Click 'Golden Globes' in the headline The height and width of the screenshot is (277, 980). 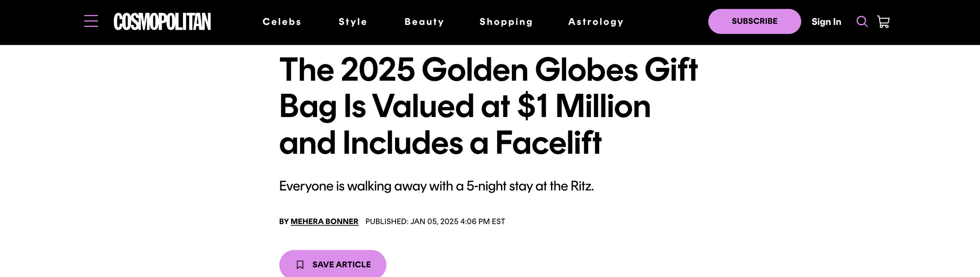(x=529, y=70)
